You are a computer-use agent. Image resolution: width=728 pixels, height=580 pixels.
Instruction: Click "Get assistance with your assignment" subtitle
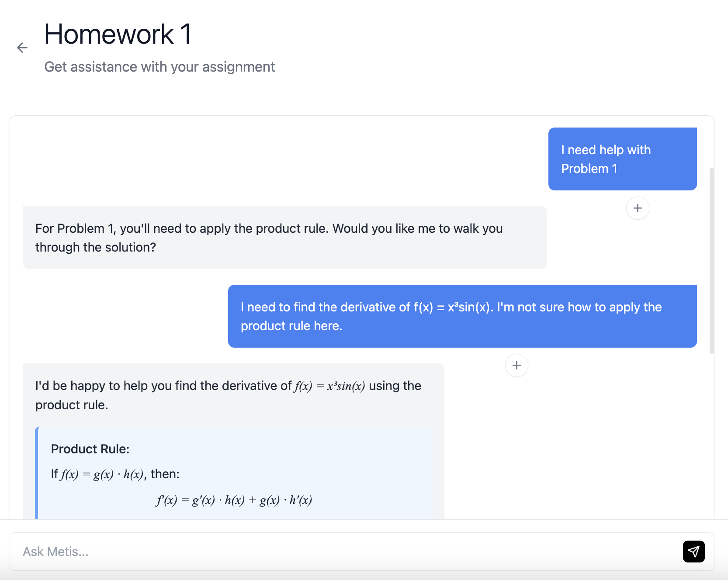click(159, 66)
